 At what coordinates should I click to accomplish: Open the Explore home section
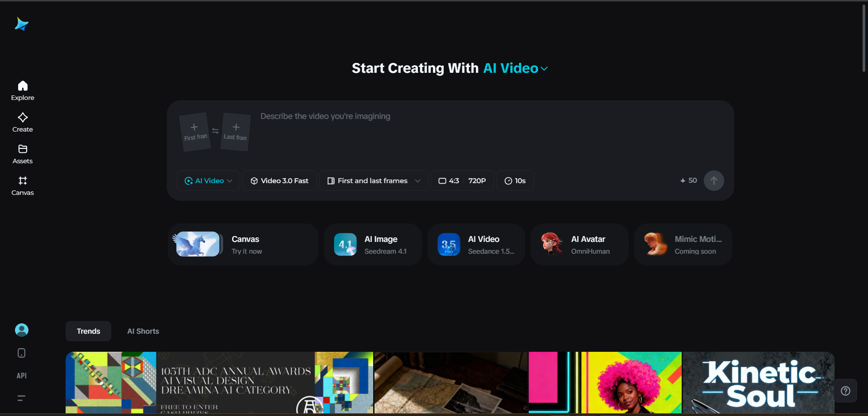[x=23, y=90]
